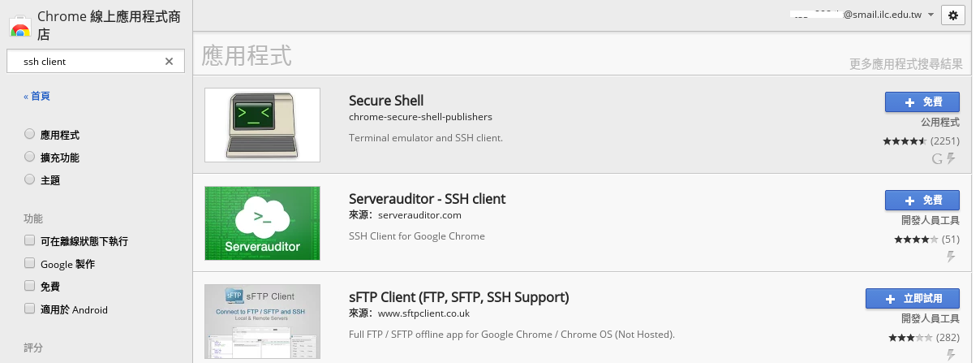Add Secure Shell with the 免費 button

(x=922, y=102)
